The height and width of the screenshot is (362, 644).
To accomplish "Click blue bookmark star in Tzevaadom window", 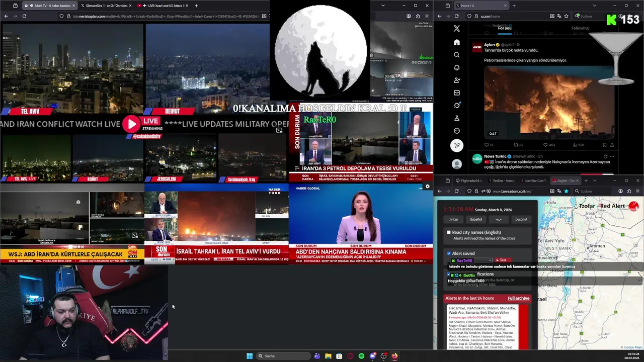I will 566,191.
